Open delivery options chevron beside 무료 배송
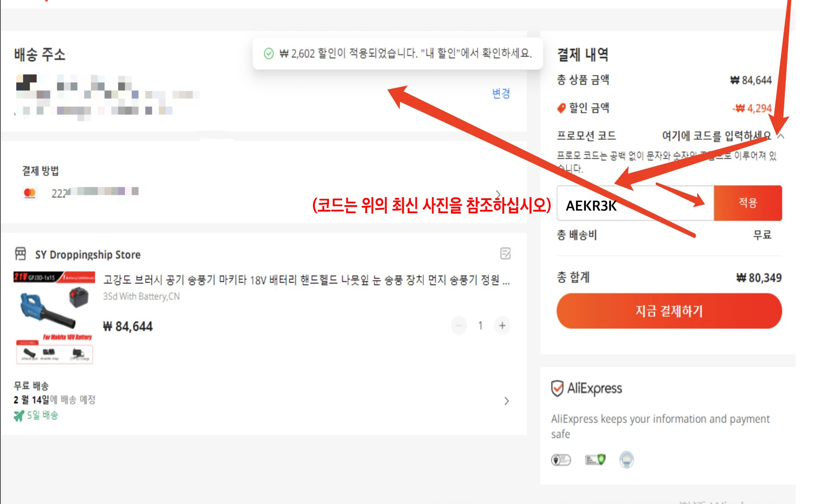 pos(506,401)
